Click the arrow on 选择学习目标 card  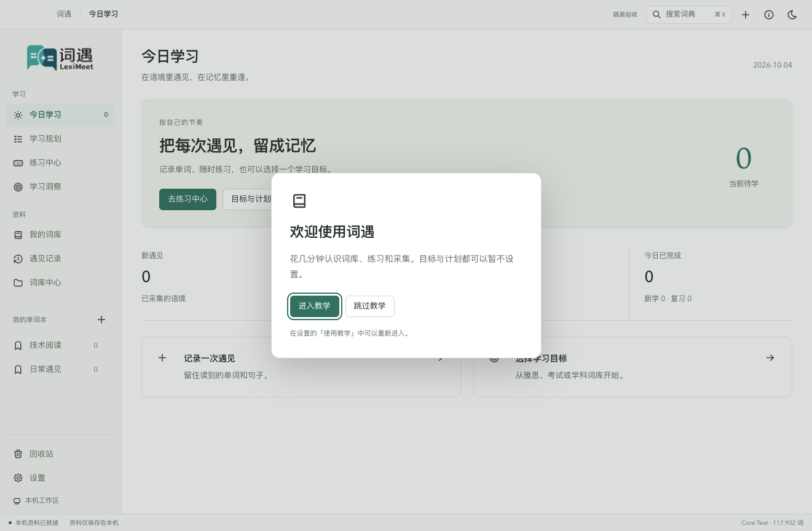pos(770,358)
